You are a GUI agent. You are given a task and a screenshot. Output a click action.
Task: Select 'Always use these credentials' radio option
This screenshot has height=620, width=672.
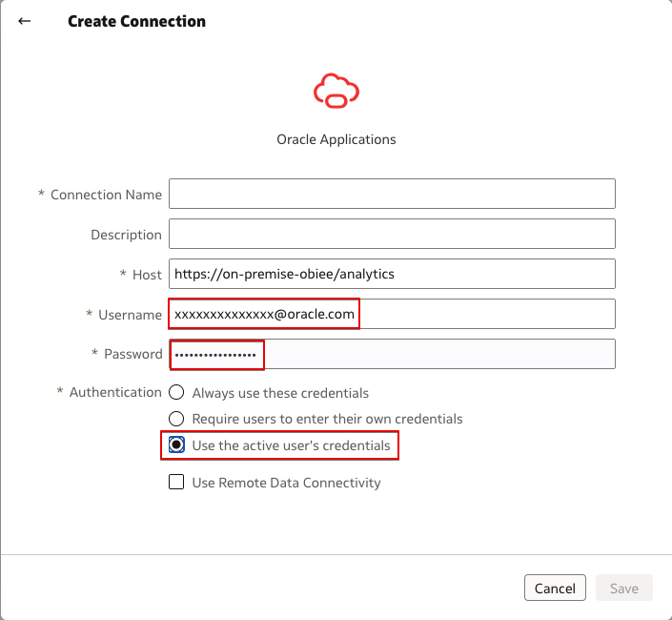click(176, 393)
